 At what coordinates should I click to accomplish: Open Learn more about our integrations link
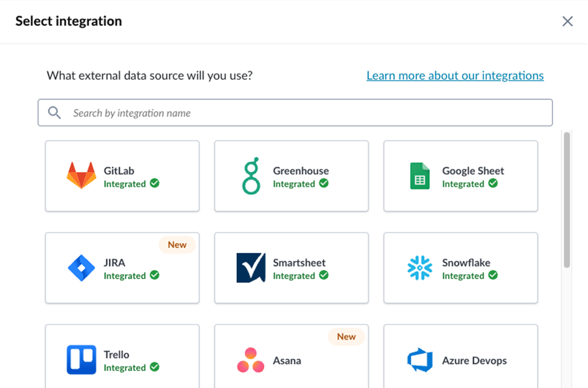[455, 76]
